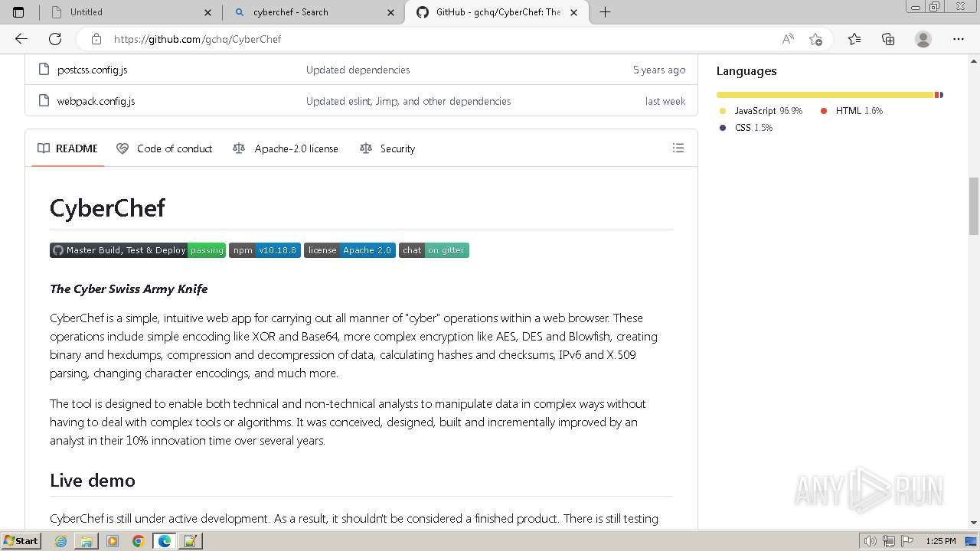The image size is (980, 551).
Task: Click the webpack.config.js file icon
Action: click(44, 101)
